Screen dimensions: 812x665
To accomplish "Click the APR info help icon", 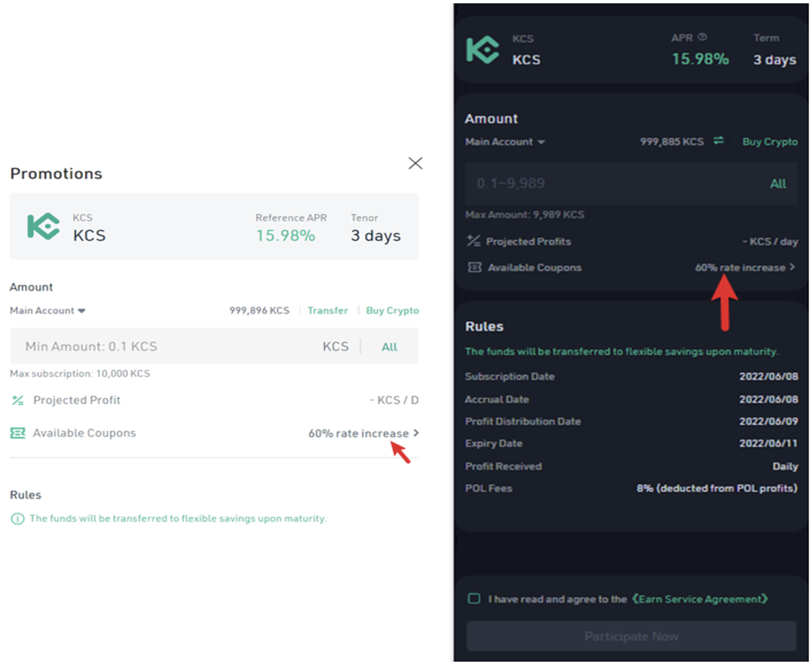I will coord(702,37).
